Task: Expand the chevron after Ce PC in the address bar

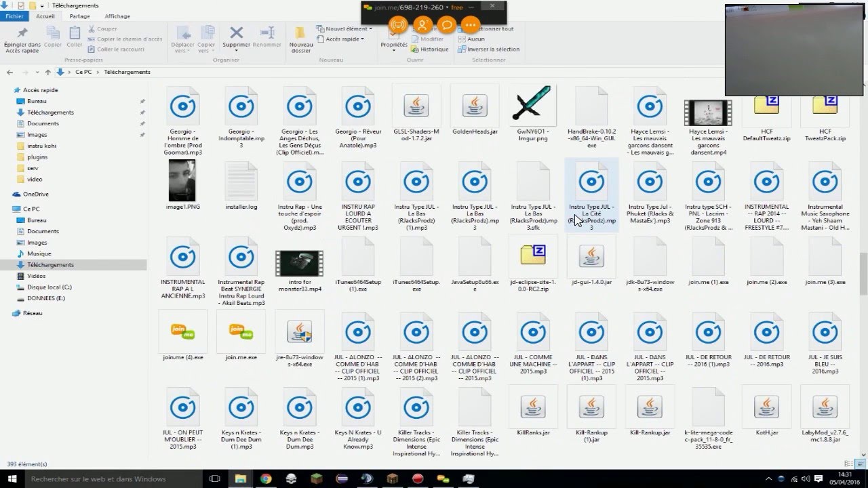Action: (98, 72)
